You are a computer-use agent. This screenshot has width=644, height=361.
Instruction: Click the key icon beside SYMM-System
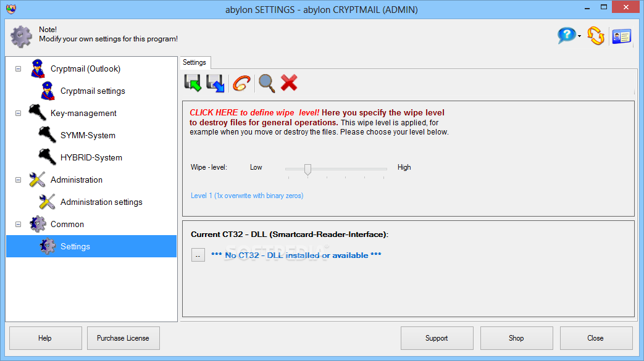click(47, 135)
